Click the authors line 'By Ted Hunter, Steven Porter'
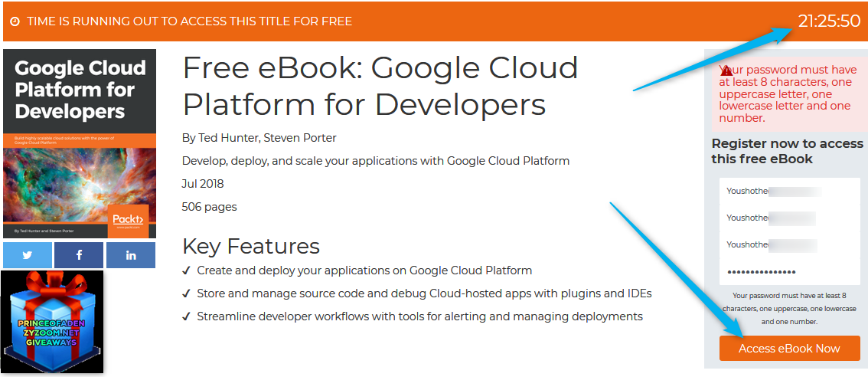Viewport: 868px width, 377px height. pos(259,138)
